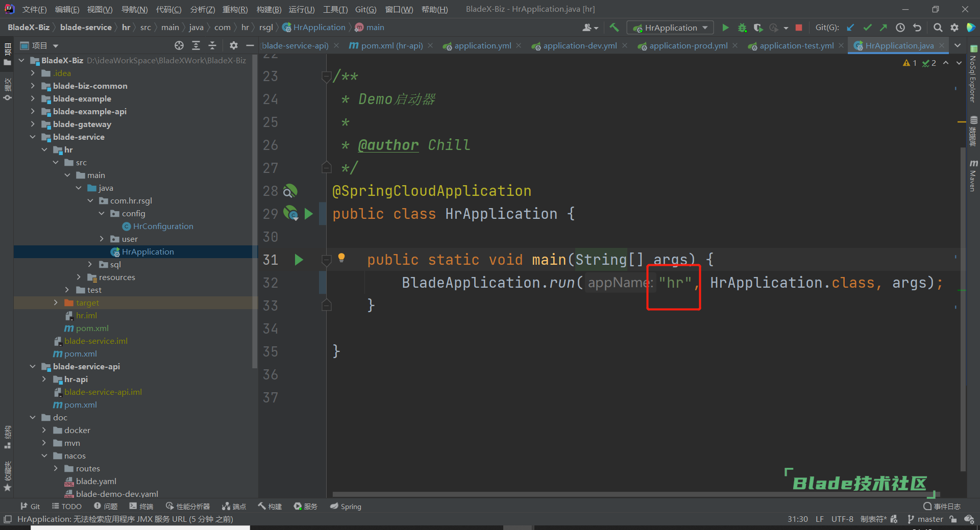Switch to application.yml tab
Screen dimensions: 980x530
482,45
